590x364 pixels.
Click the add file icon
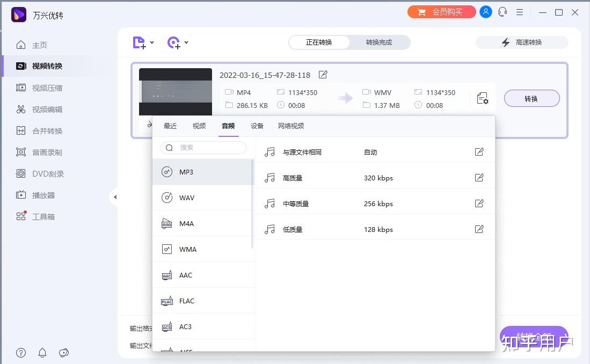(139, 42)
